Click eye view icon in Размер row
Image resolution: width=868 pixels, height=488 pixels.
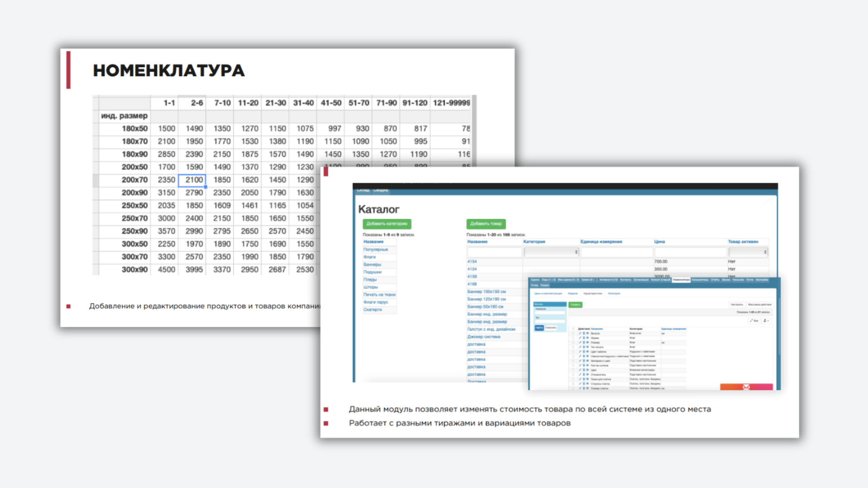587,343
